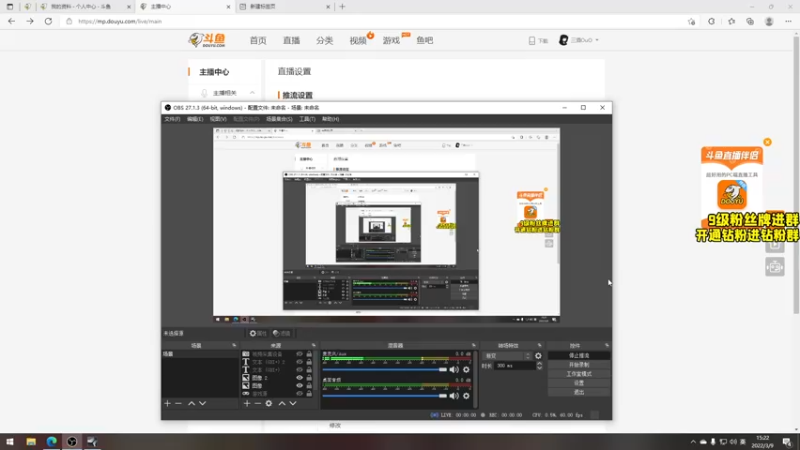
Task: Add this page to browser favorites
Action: point(691,21)
